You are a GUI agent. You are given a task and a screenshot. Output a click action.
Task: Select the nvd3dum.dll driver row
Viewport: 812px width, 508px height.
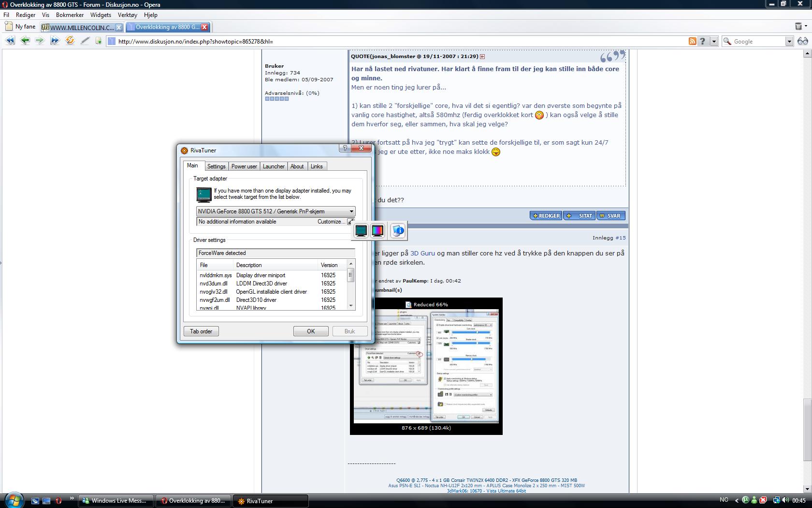[272, 284]
